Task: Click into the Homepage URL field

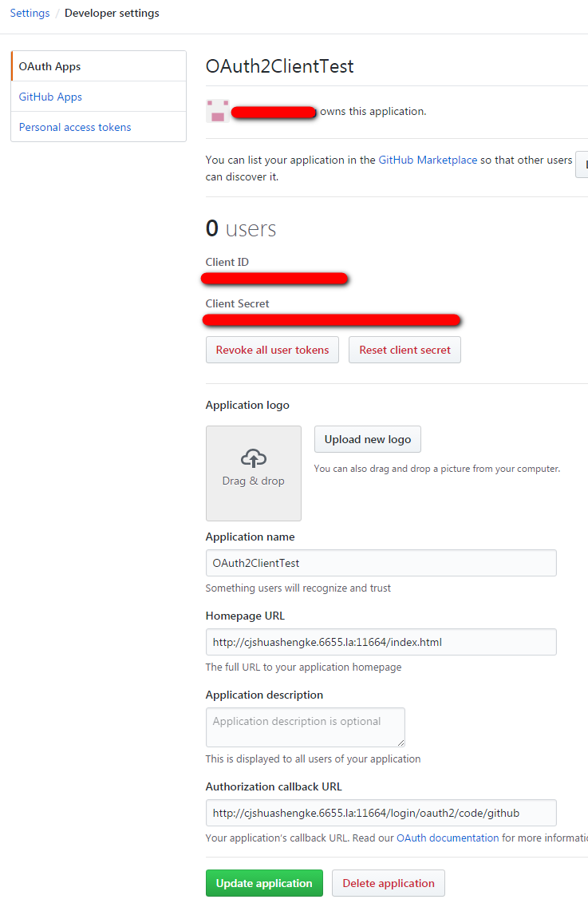Action: pyautogui.click(x=381, y=642)
